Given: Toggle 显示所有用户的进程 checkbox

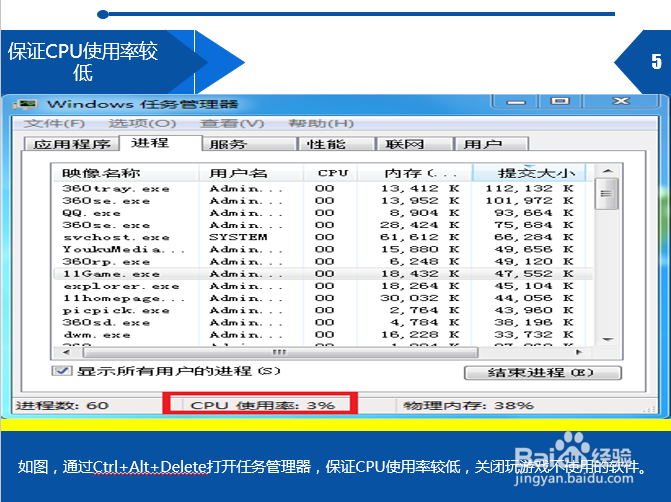Looking at the screenshot, I should (62, 371).
